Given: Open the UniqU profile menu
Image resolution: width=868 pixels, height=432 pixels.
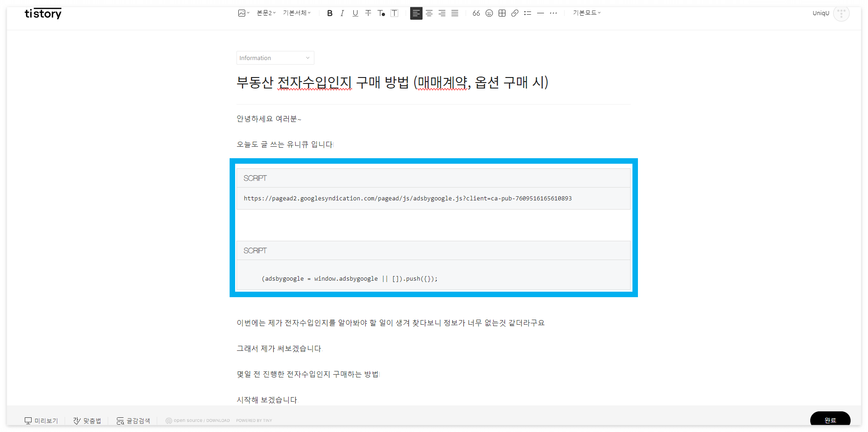Looking at the screenshot, I should (841, 13).
